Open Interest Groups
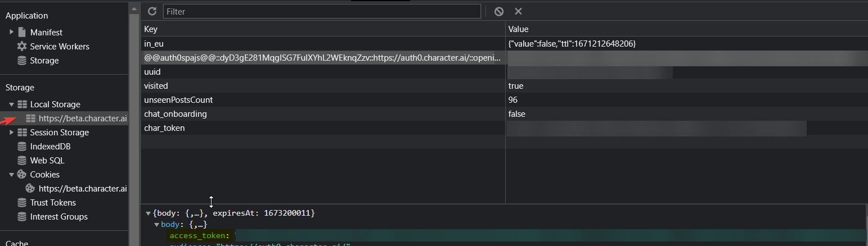 pos(59,217)
